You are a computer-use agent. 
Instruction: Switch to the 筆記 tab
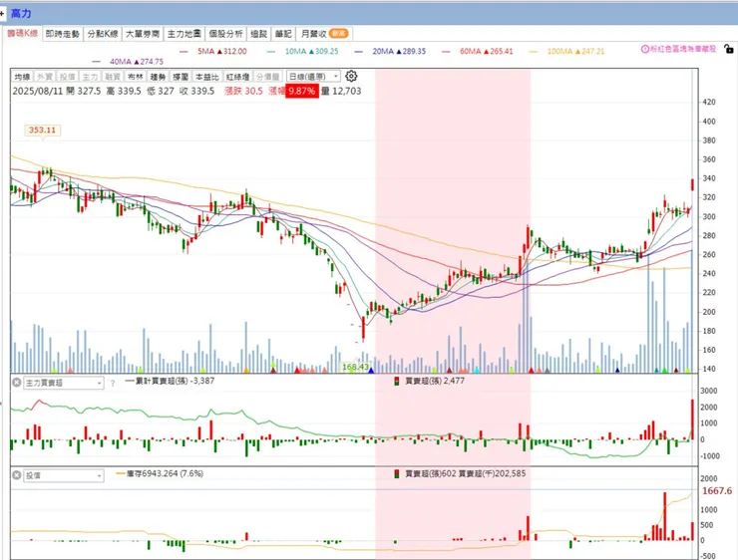pos(283,34)
